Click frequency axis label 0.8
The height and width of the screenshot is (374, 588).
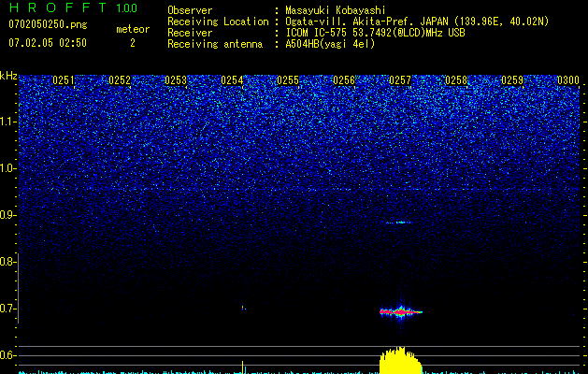[x=7, y=262]
